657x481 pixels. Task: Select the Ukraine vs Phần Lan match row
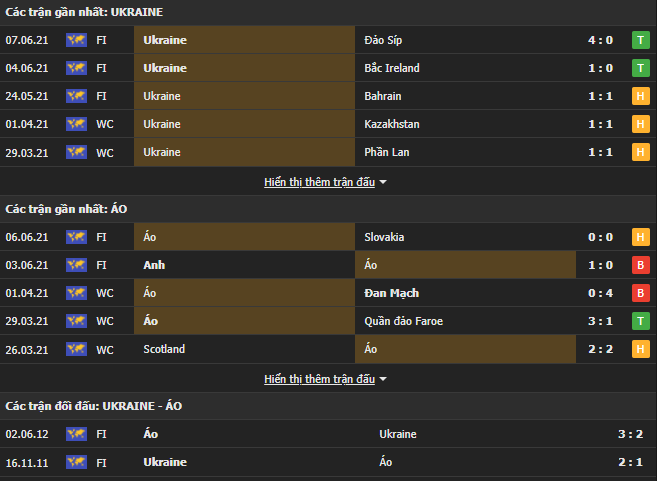[x=300, y=152]
